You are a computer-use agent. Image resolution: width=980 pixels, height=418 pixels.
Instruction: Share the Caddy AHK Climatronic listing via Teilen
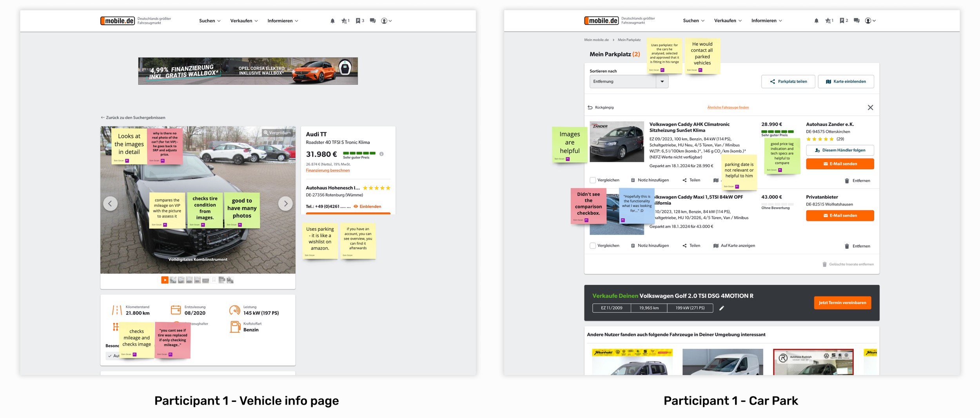pos(691,180)
